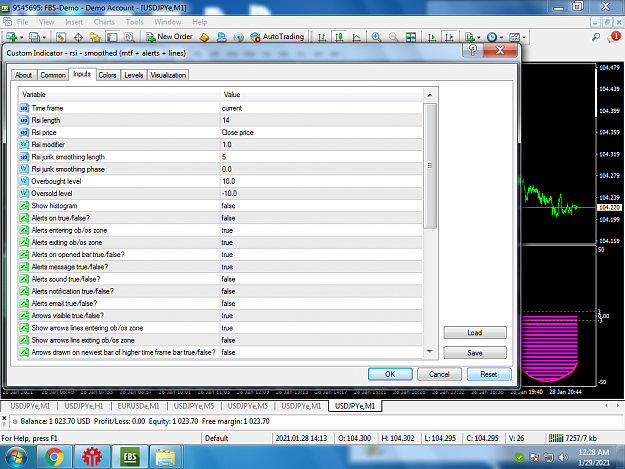625x469 pixels.
Task: Toggle chart shift icon
Action: coord(449,37)
